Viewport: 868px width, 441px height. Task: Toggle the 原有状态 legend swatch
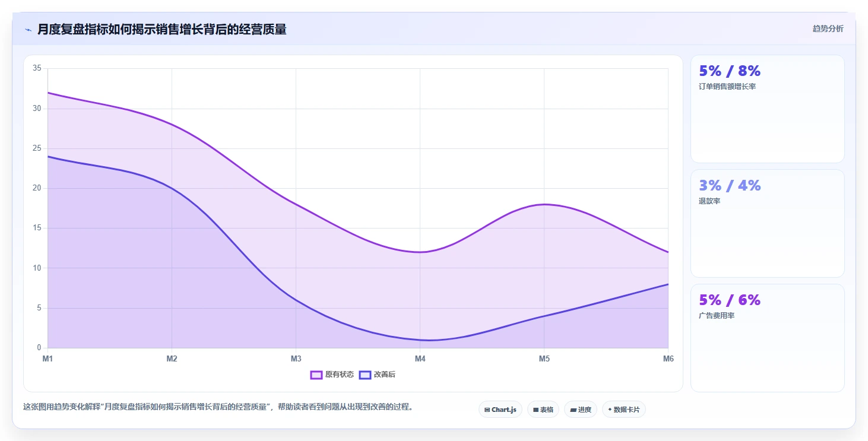point(316,375)
